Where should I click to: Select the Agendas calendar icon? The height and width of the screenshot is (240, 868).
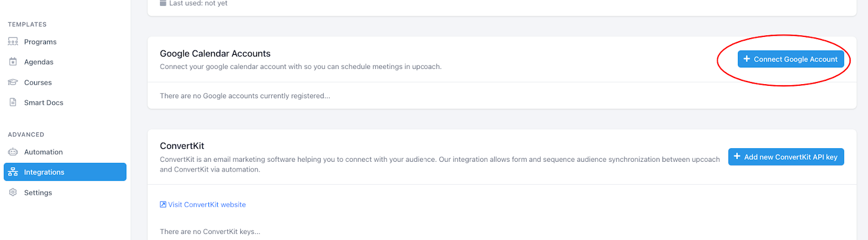pyautogui.click(x=13, y=62)
